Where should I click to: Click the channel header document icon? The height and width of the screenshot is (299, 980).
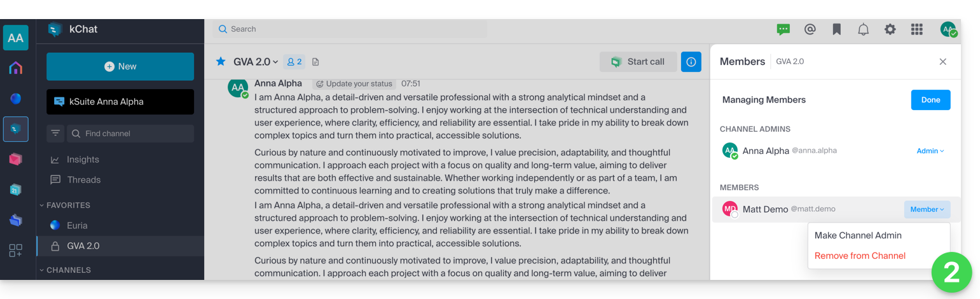315,62
